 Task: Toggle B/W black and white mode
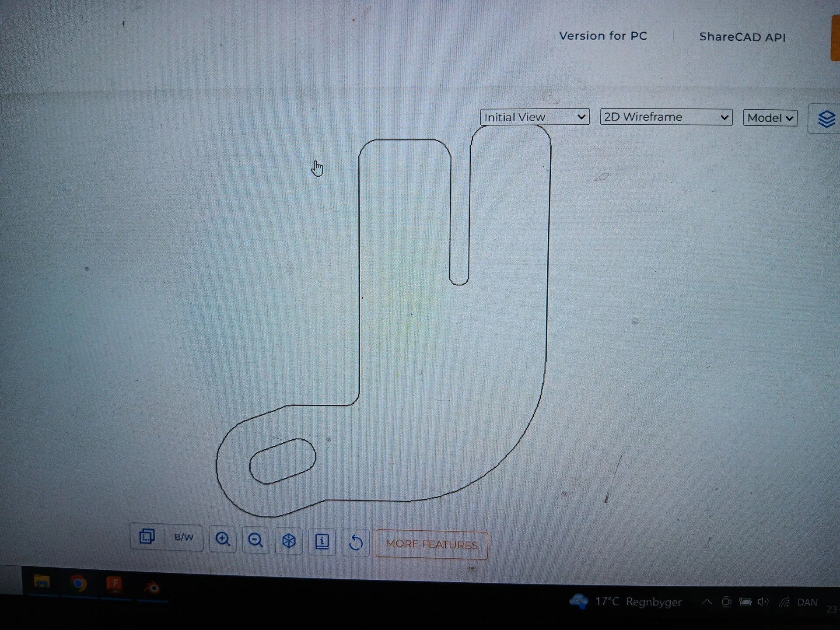tap(184, 537)
